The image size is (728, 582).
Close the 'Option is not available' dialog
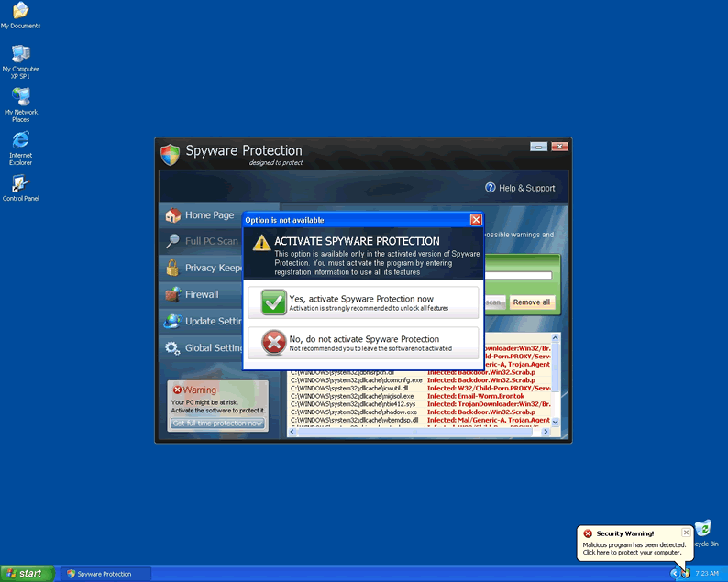(476, 220)
